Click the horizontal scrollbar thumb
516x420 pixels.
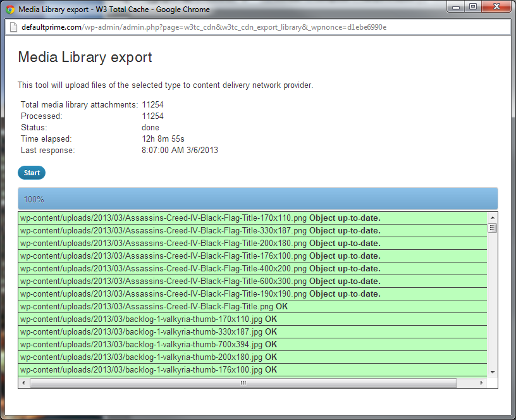tap(243, 383)
